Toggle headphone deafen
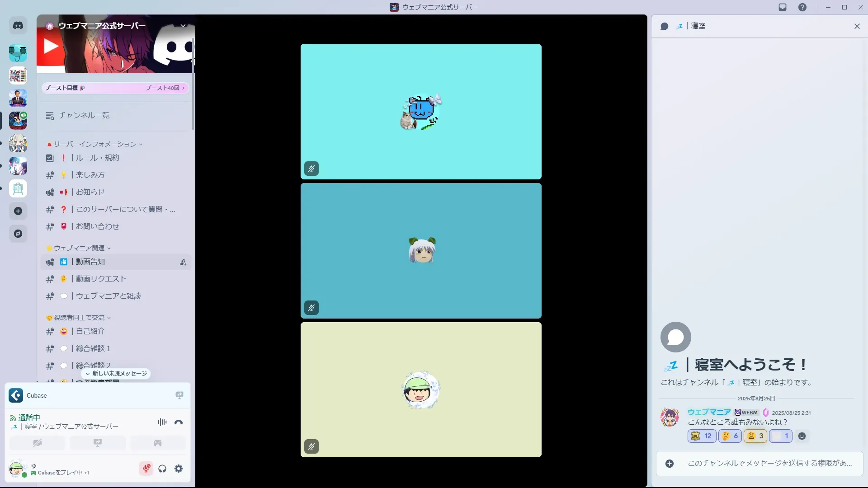 click(x=162, y=469)
